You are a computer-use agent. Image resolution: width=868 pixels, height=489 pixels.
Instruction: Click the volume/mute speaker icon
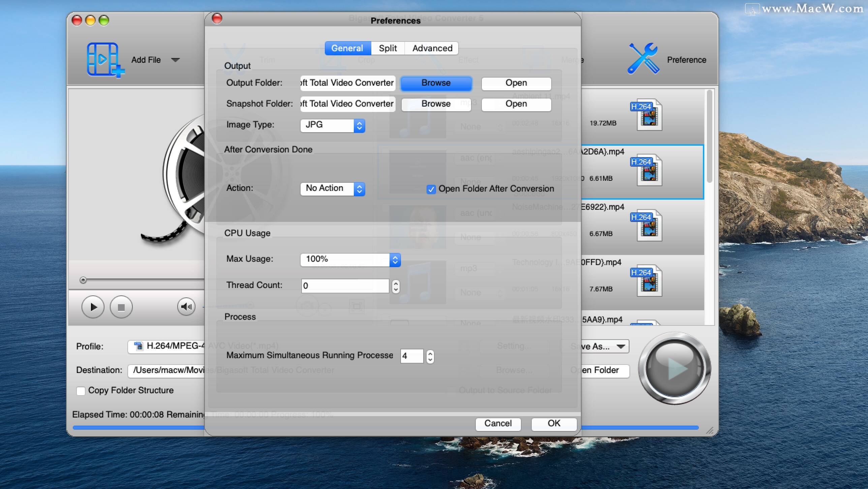coord(186,307)
